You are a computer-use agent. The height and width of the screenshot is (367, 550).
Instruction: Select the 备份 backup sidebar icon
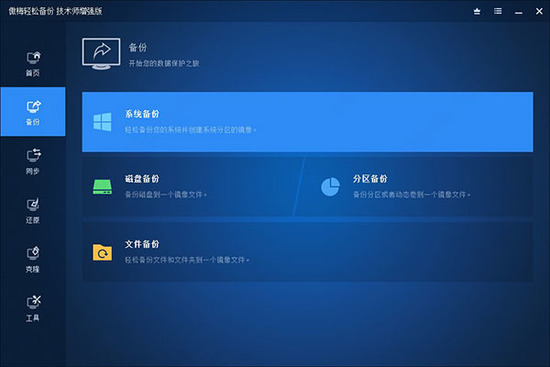click(33, 107)
